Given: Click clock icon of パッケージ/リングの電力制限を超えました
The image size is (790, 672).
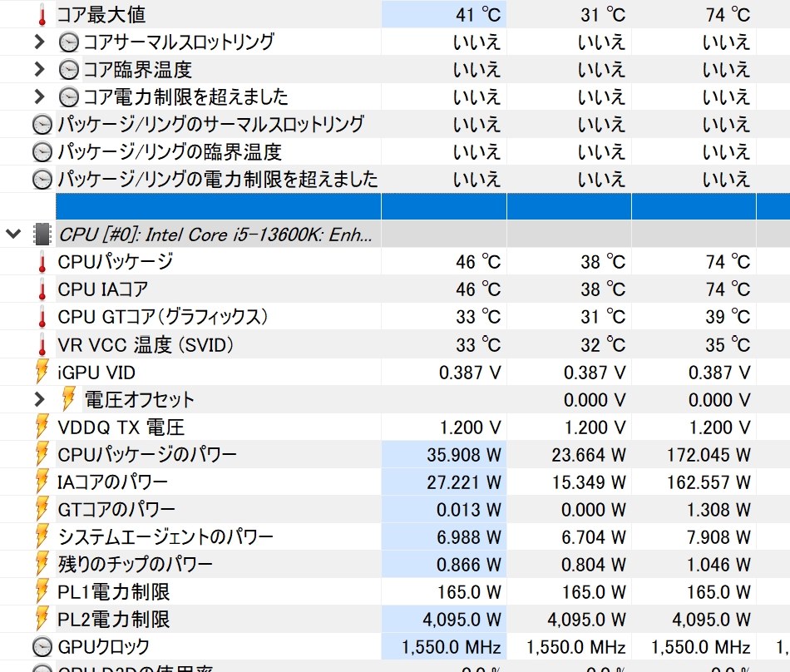Looking at the screenshot, I should click(42, 180).
